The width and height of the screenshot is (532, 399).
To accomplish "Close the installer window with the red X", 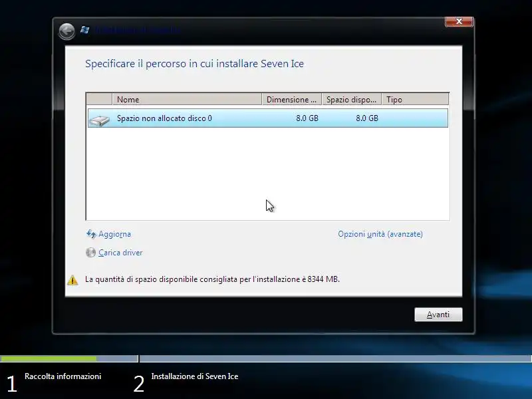I will pos(459,21).
